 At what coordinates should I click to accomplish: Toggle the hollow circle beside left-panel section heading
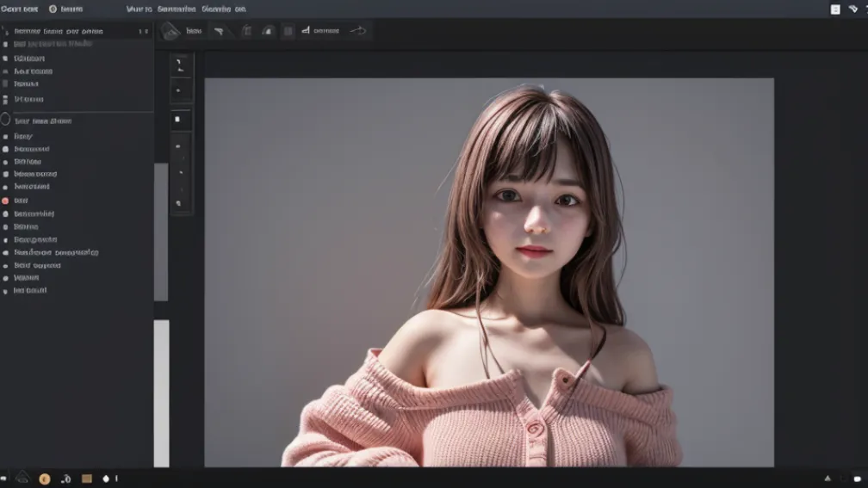pyautogui.click(x=5, y=120)
